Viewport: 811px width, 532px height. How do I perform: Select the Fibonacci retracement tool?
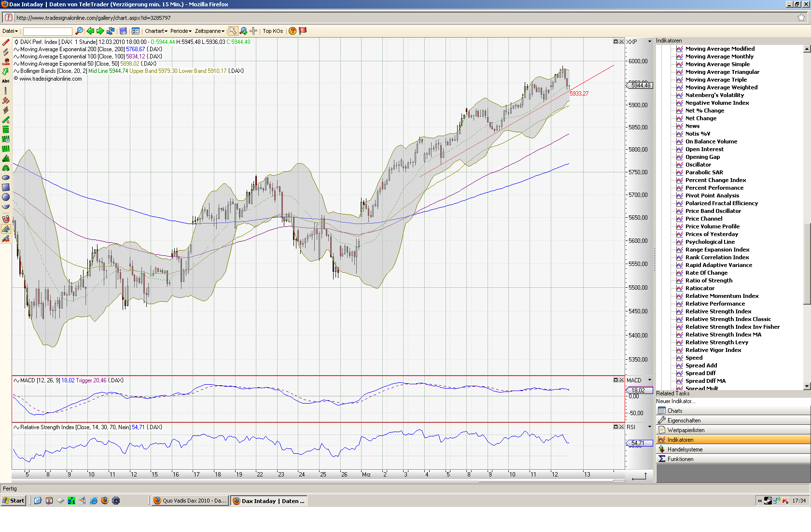click(6, 129)
